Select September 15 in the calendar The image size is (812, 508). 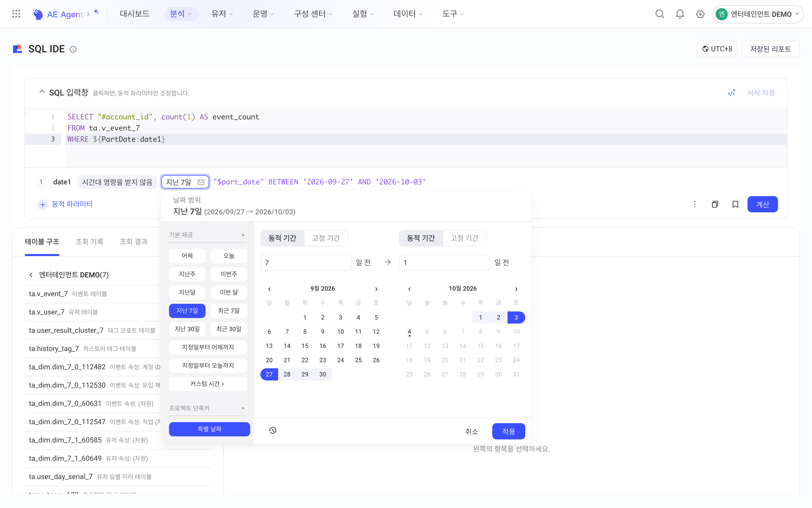[305, 346]
